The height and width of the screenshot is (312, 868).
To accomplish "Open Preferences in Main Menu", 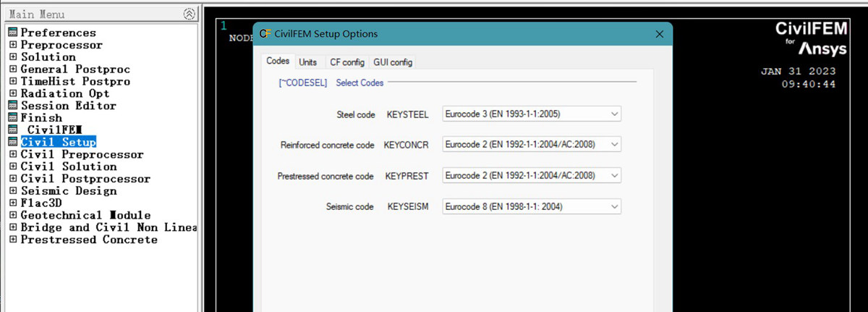I will pyautogui.click(x=58, y=33).
